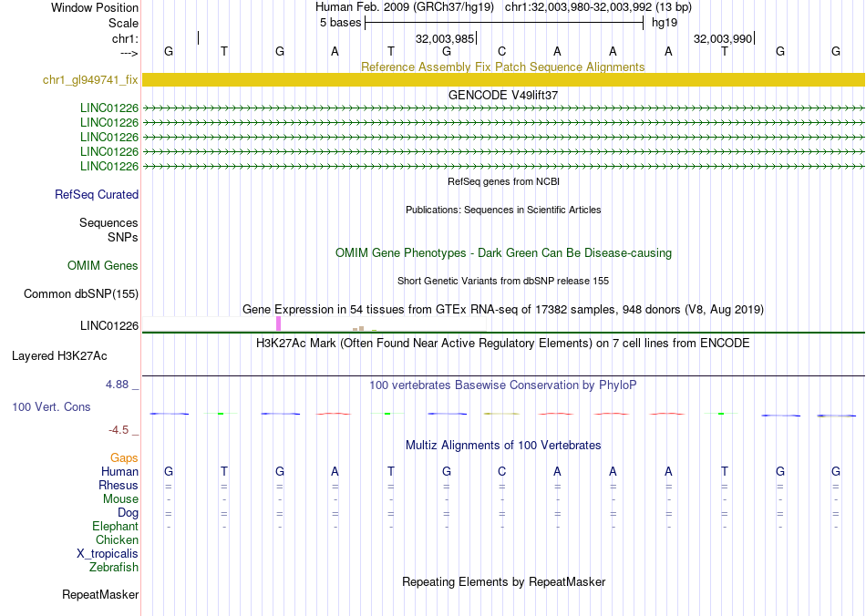
Task: Click 100 vertebrates Basewise Conservation by PhyloP
Action: pyautogui.click(x=503, y=385)
